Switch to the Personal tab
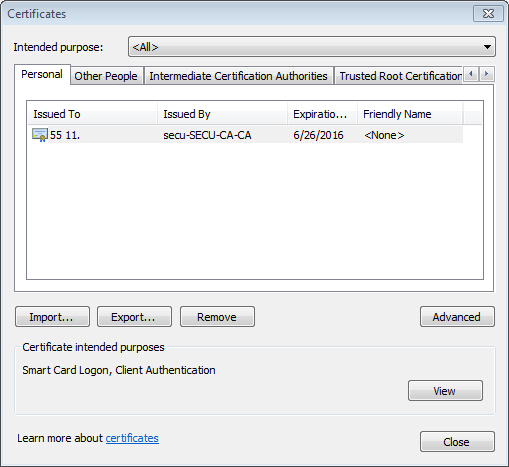The height and width of the screenshot is (467, 509). [42, 74]
